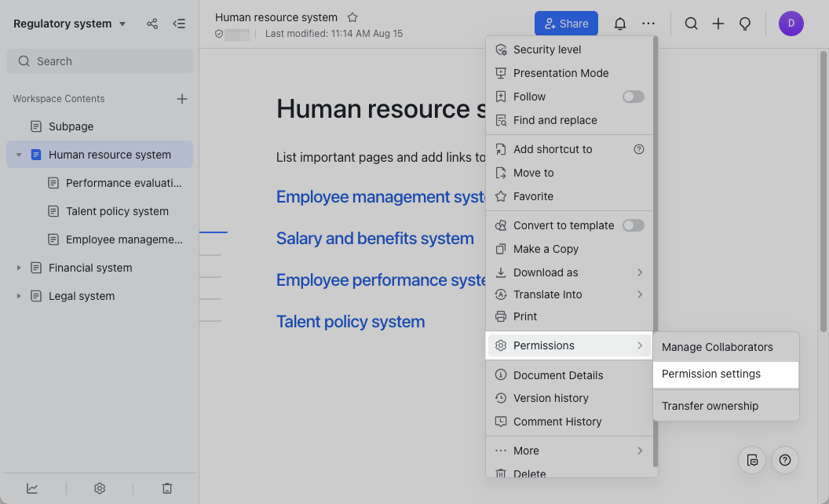The image size is (829, 504).
Task: Collapse the Human resource system tree node
Action: [19, 155]
